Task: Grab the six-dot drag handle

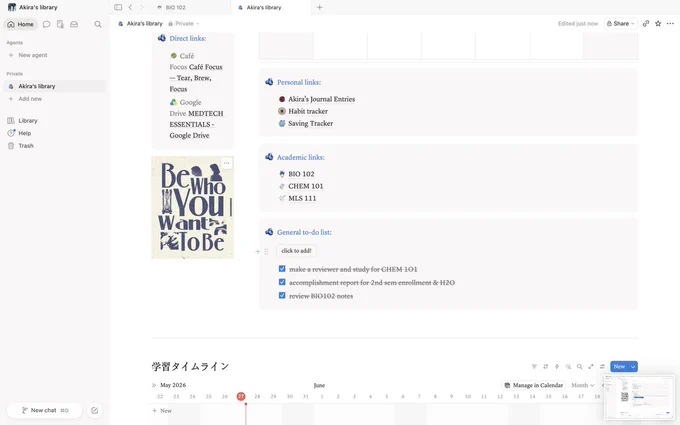Action: tap(266, 251)
